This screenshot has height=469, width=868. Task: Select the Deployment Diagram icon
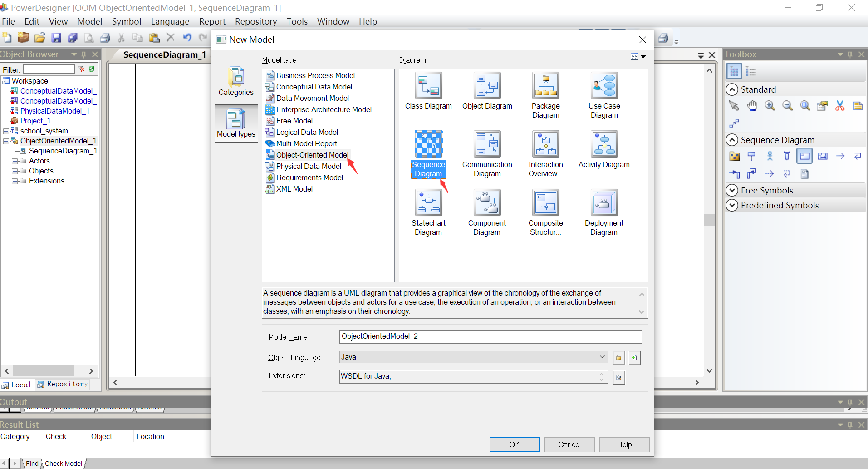pos(604,202)
